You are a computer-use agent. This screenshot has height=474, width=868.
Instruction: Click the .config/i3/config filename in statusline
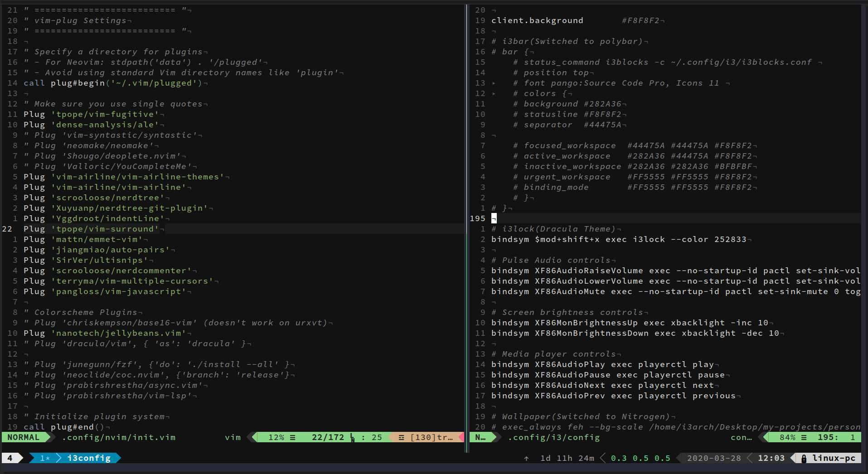click(x=554, y=438)
